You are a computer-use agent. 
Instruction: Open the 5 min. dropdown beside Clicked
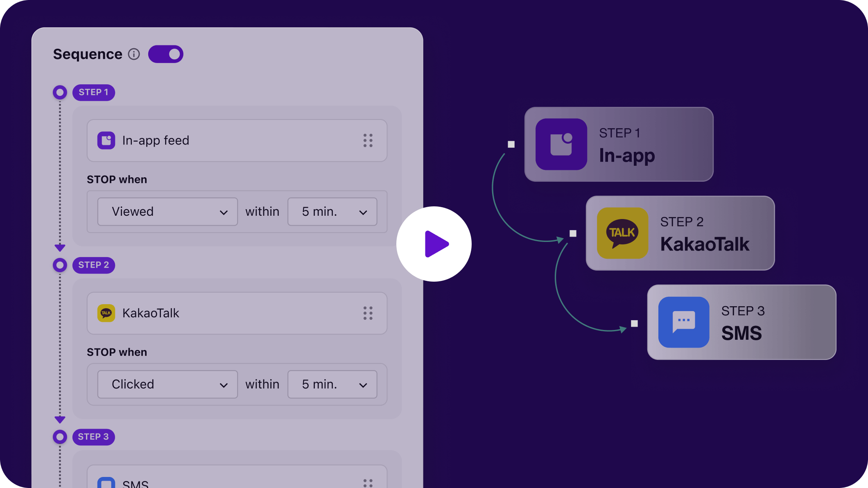tap(332, 384)
